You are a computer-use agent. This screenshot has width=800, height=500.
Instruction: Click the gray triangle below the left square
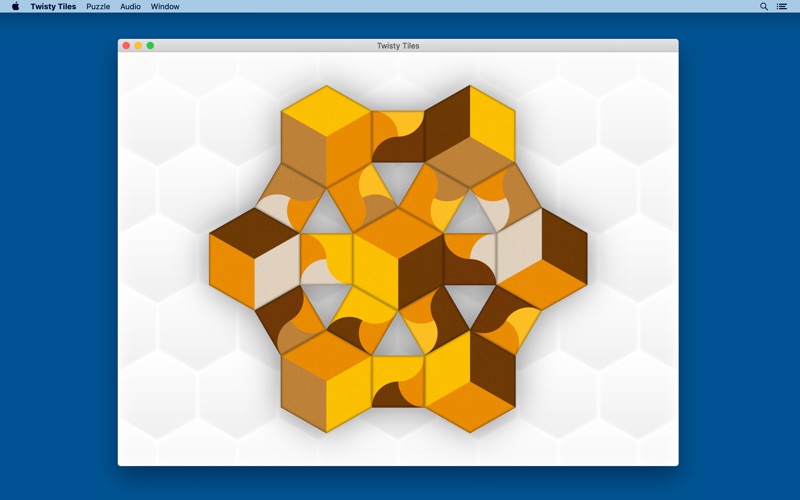(x=327, y=301)
